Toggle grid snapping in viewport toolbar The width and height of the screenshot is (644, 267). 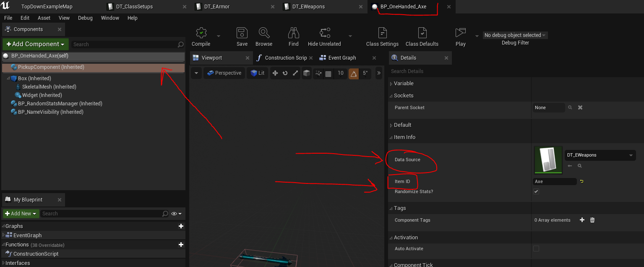329,73
